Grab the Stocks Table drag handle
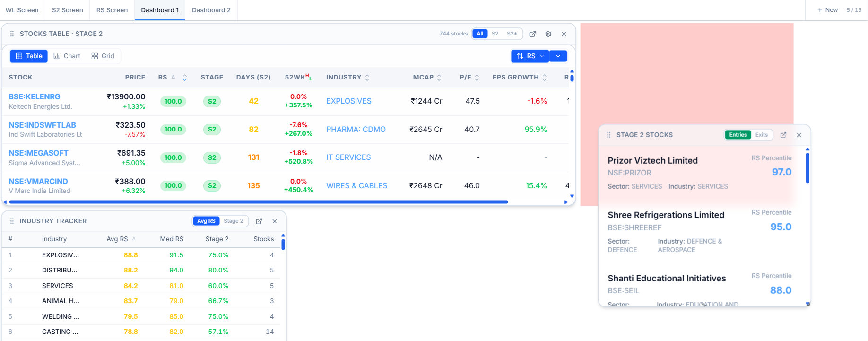 (x=12, y=34)
